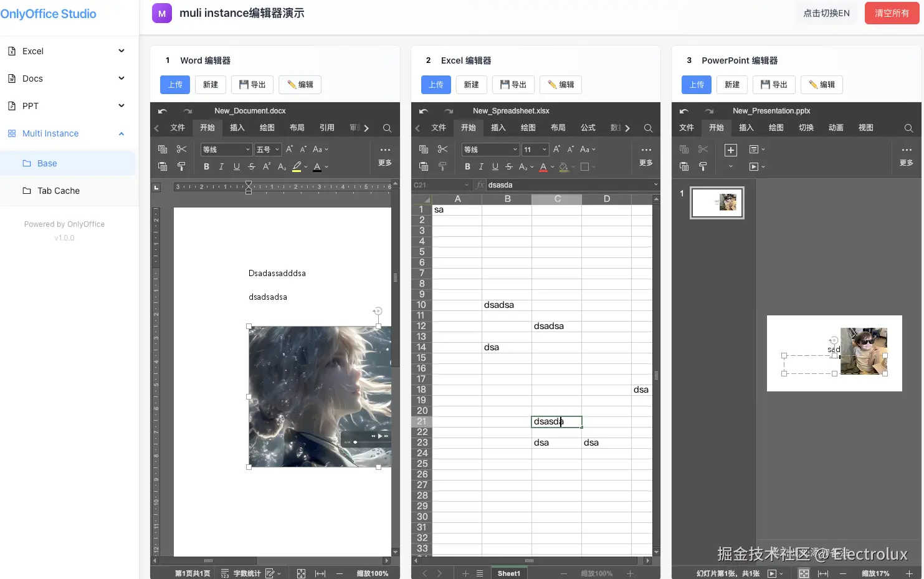The height and width of the screenshot is (579, 924).
Task: Click the cut scissors icon in Word editor
Action: point(181,150)
